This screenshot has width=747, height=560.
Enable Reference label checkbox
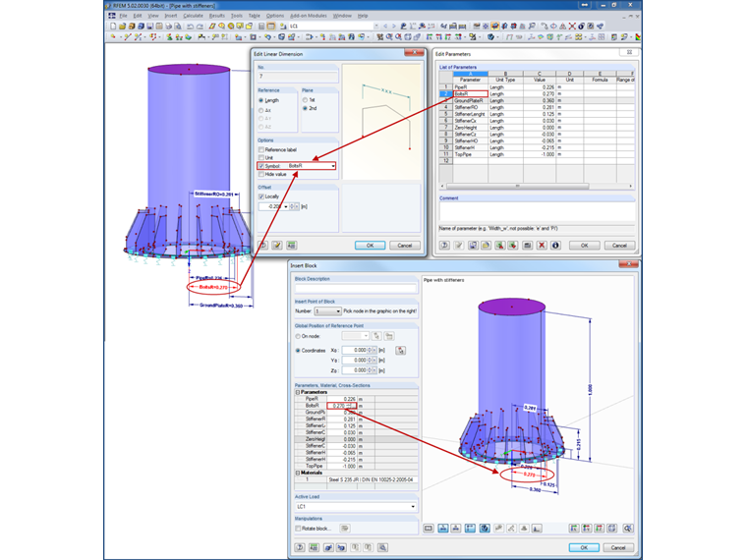pos(261,149)
